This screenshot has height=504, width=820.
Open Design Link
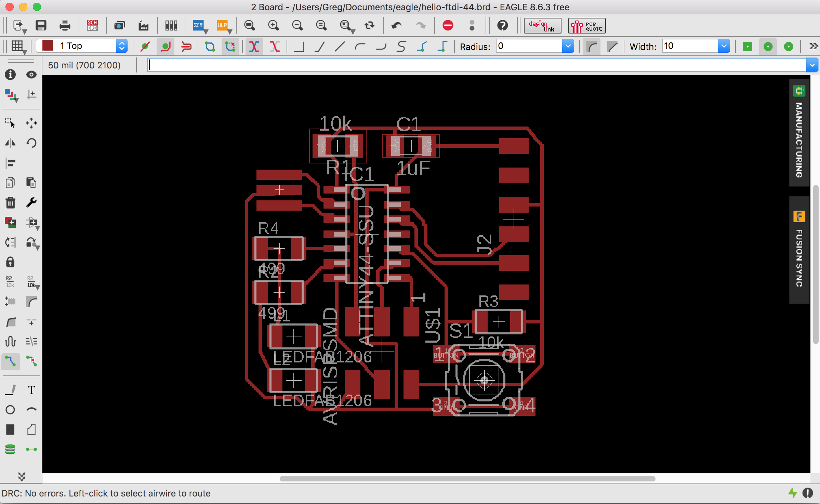click(x=543, y=26)
